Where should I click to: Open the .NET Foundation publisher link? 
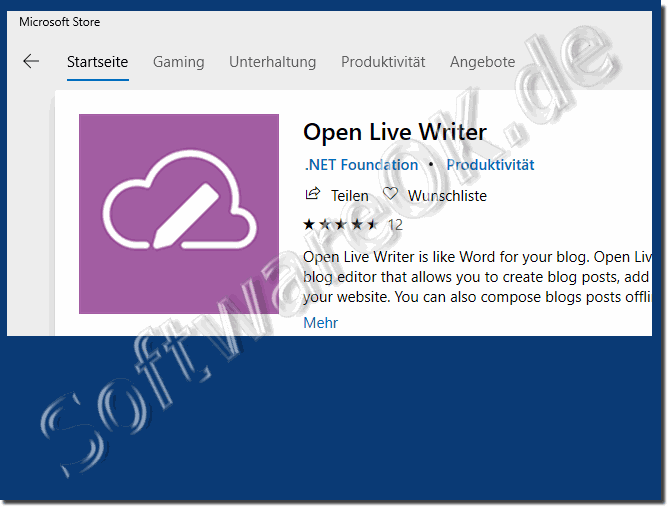(x=361, y=165)
